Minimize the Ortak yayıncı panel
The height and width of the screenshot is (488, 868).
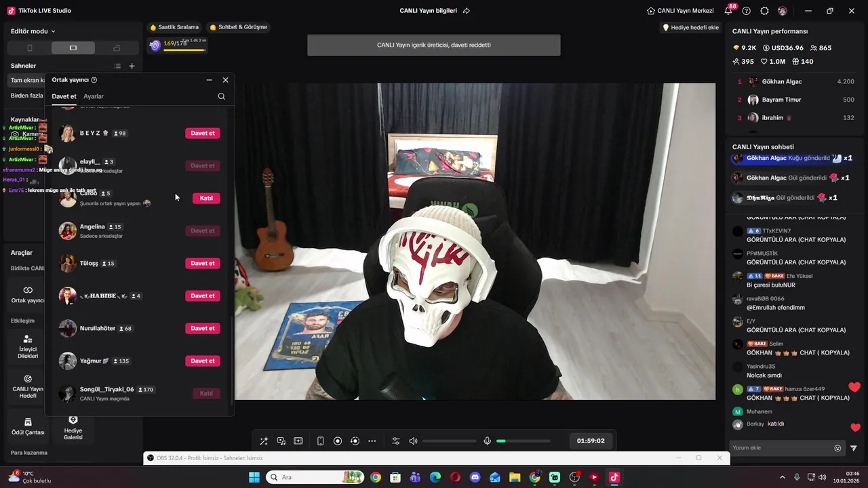(209, 80)
